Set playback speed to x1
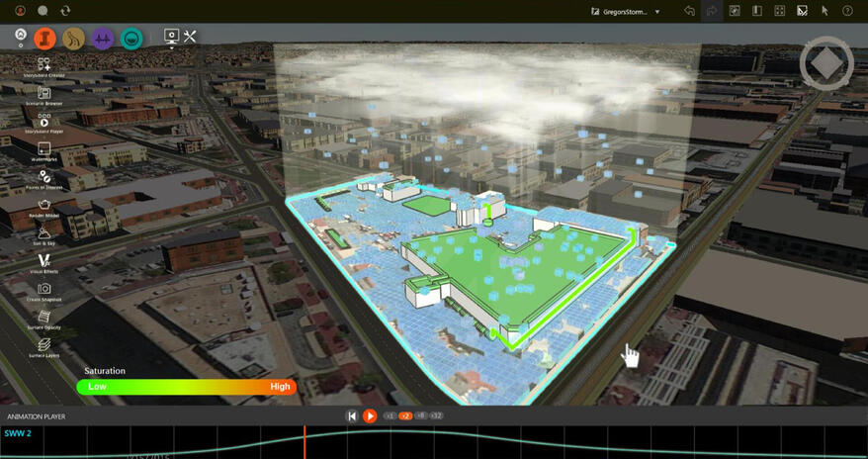The height and width of the screenshot is (459, 868). tap(390, 416)
